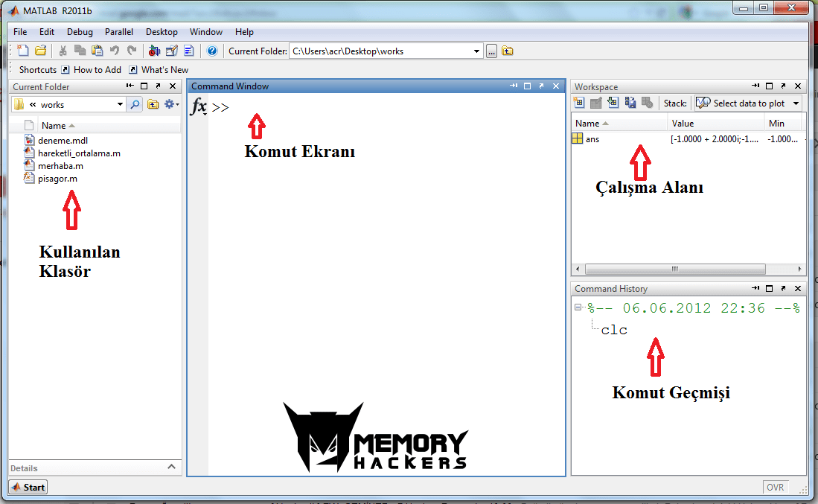Open function browser fx icon
This screenshot has height=504, width=818.
(198, 106)
